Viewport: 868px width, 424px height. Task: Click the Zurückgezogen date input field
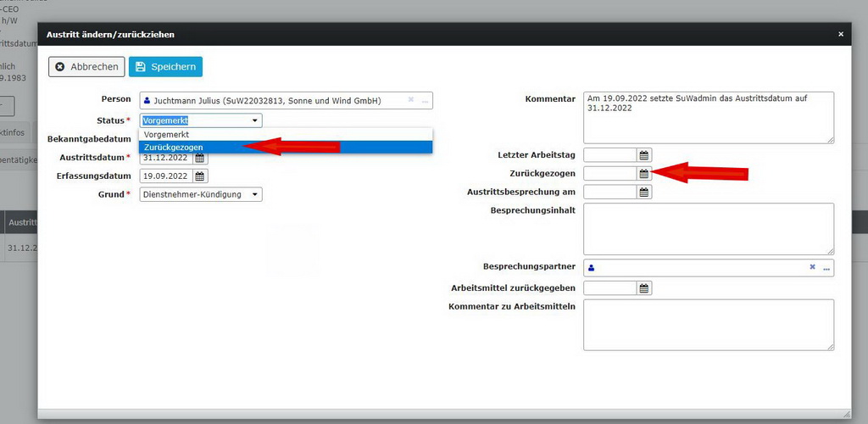point(610,173)
